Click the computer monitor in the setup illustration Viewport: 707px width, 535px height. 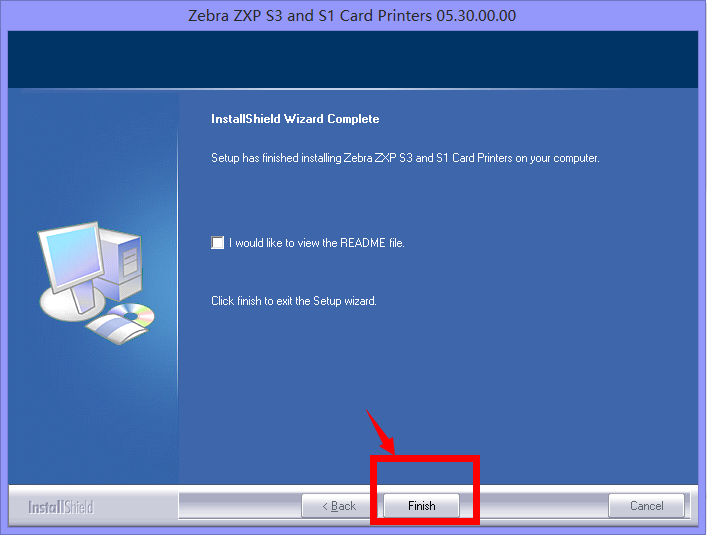click(x=70, y=257)
